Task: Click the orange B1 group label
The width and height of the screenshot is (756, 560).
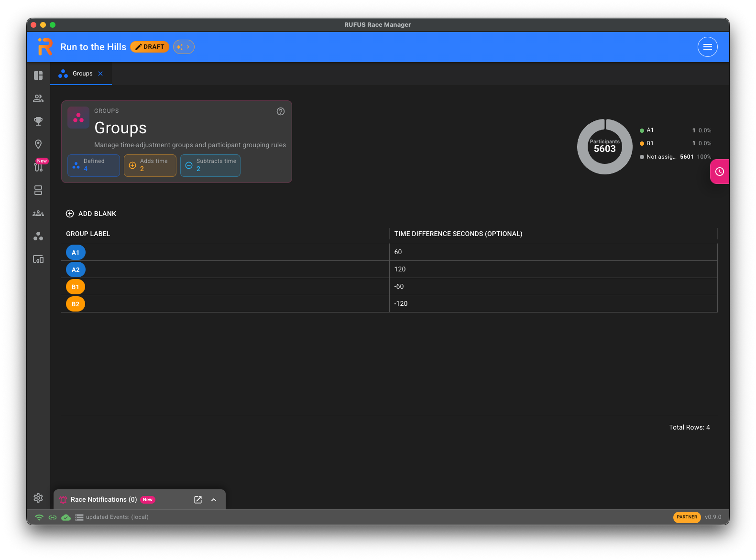Action: click(76, 287)
